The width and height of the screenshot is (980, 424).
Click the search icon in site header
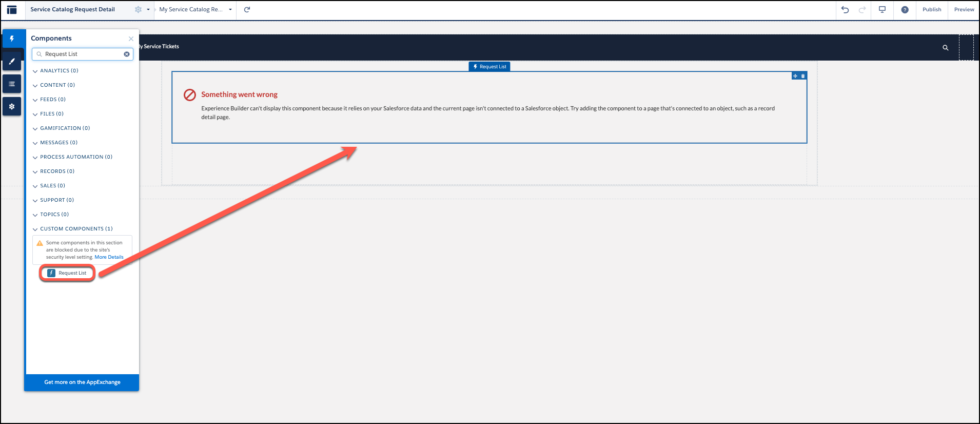pyautogui.click(x=945, y=48)
